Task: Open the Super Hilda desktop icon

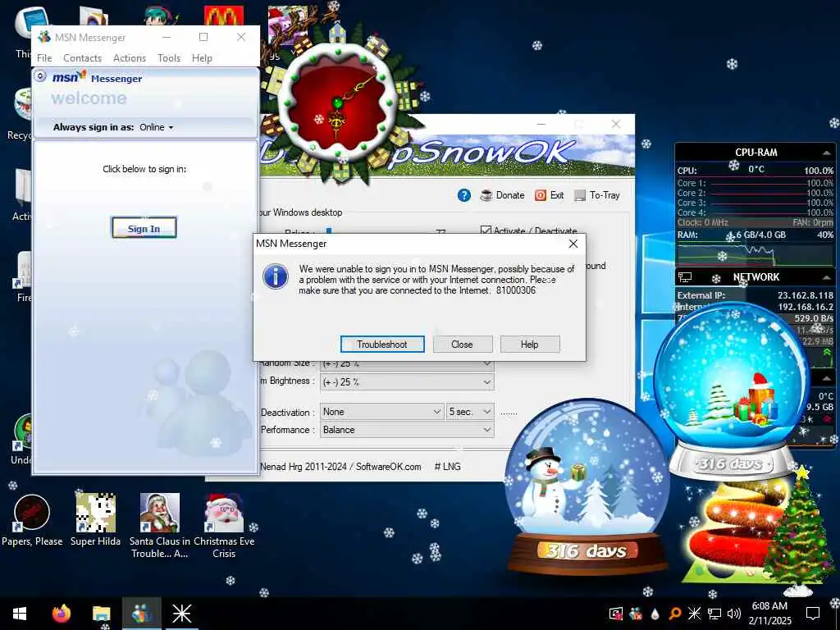Action: (95, 519)
